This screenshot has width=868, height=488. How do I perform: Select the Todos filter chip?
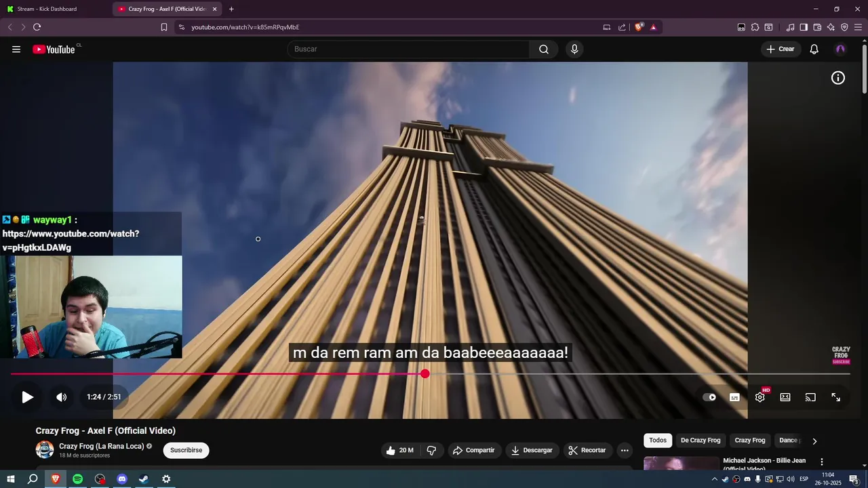[658, 441]
